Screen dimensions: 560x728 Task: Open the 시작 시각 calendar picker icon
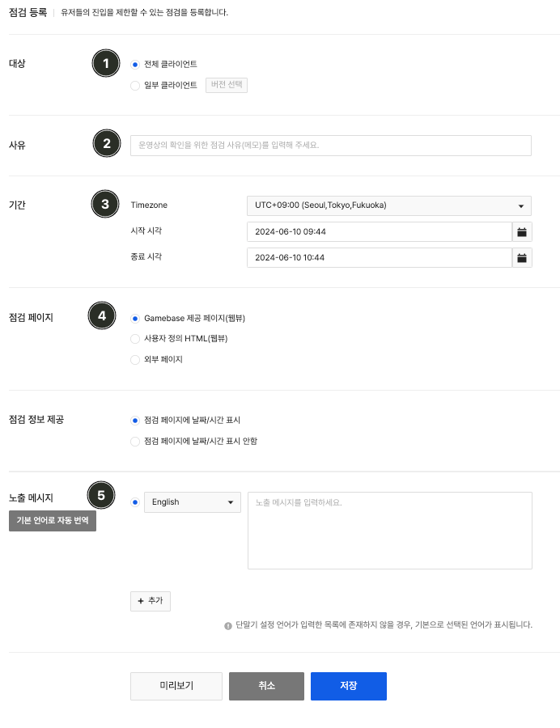tap(522, 231)
